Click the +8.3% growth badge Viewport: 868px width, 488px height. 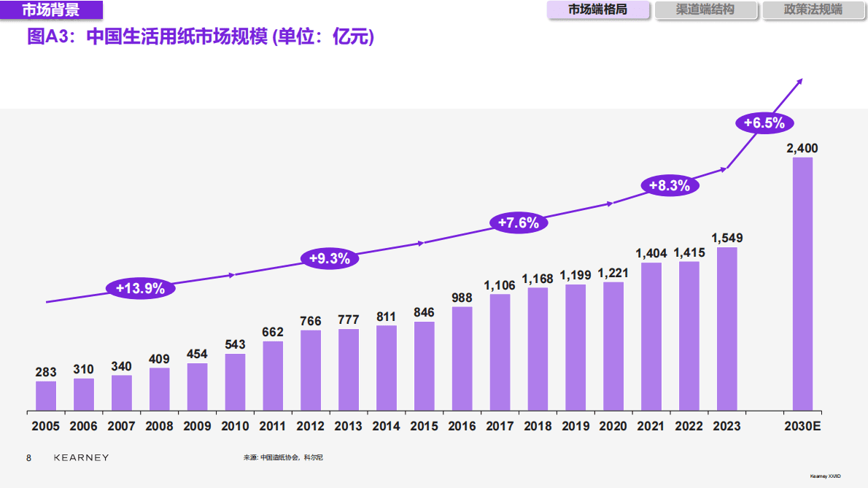tap(670, 185)
